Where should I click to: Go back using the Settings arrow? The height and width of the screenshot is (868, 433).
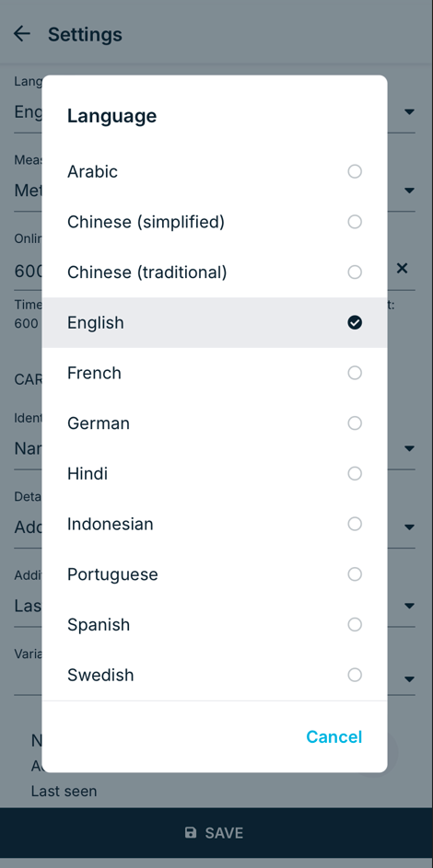point(21,34)
